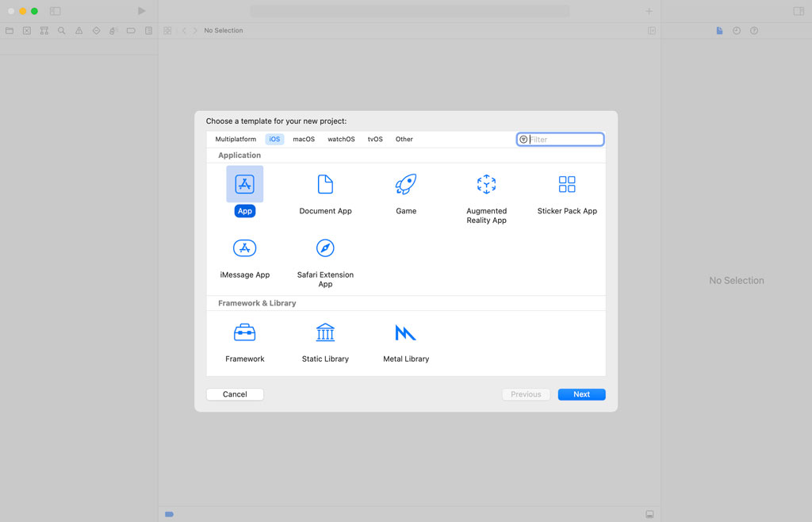Pick the Safari Extension App template
This screenshot has height=522, width=812.
point(325,248)
